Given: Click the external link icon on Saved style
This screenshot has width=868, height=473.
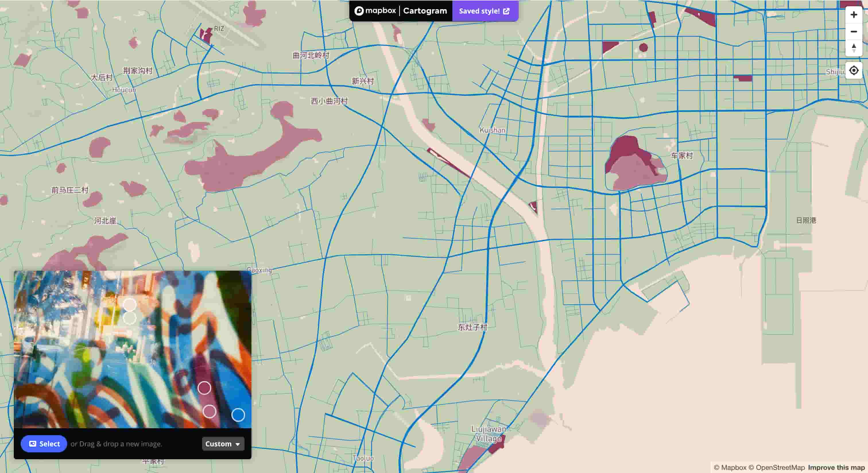Looking at the screenshot, I should point(506,11).
